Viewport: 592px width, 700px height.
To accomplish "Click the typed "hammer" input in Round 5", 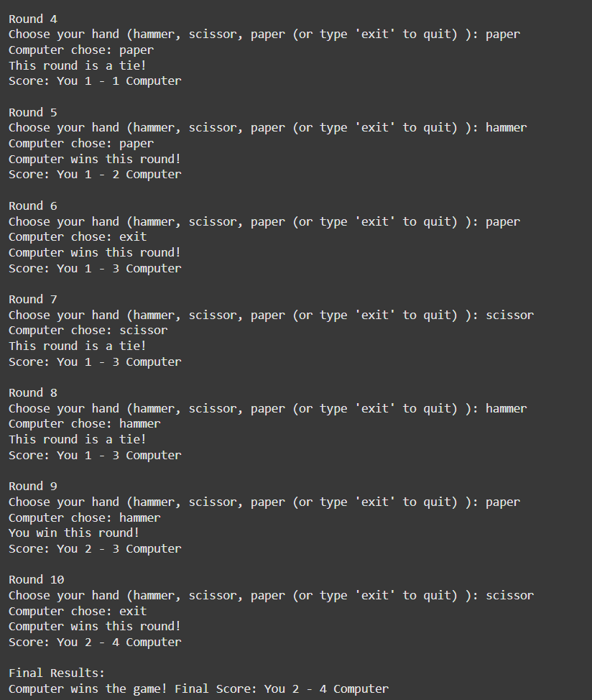I will 506,128.
